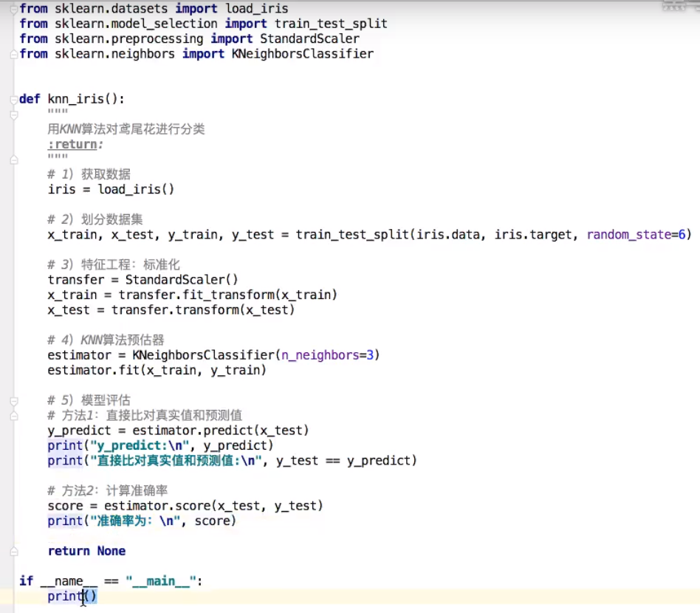
Task: Click string "直接比对真实值和预测值:\n" in print
Action: click(176, 461)
